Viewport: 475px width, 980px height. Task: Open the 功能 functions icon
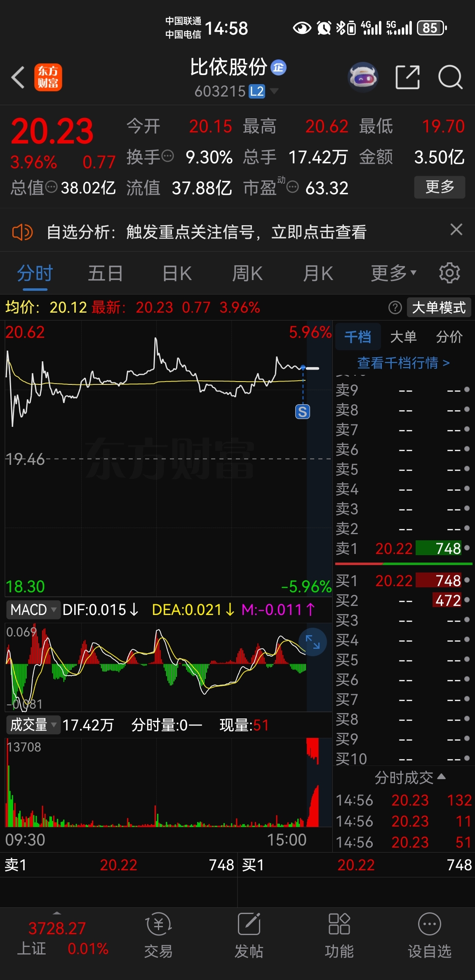(339, 935)
